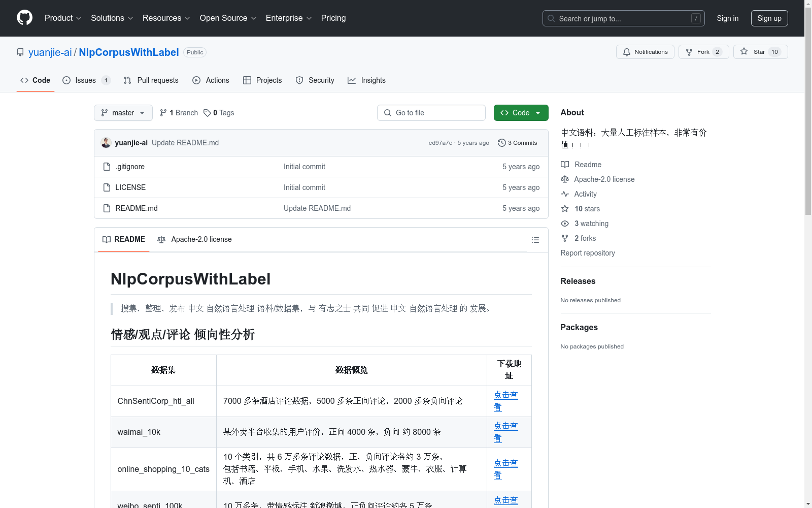812x508 pixels.
Task: Click the Notifications bell button
Action: point(645,52)
